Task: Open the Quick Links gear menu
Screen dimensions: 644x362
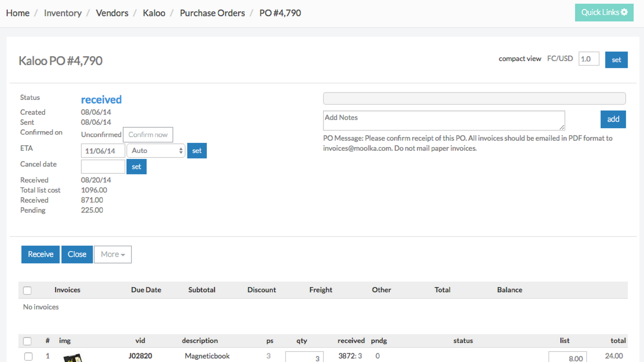Action: [x=604, y=12]
